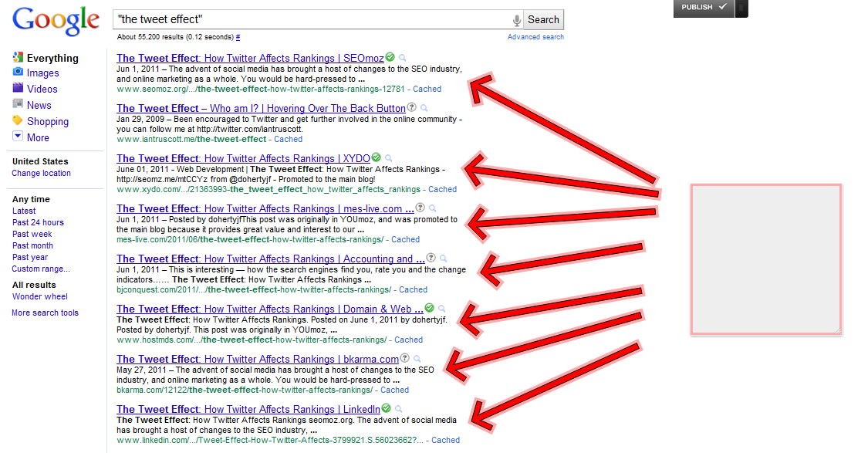This screenshot has height=453, width=868.
Task: Expand the More categories dropdown arrow
Action: coord(18,137)
